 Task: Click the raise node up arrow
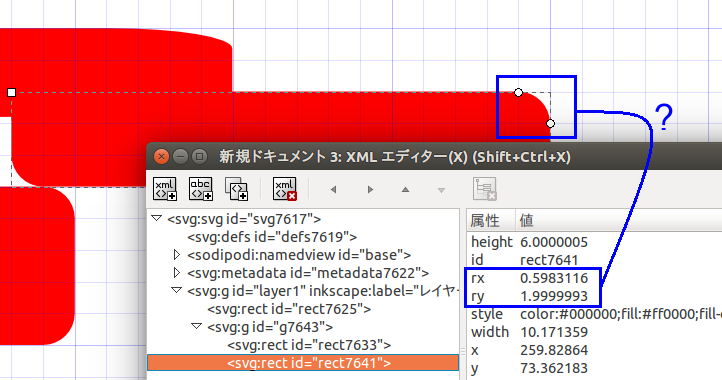405,190
